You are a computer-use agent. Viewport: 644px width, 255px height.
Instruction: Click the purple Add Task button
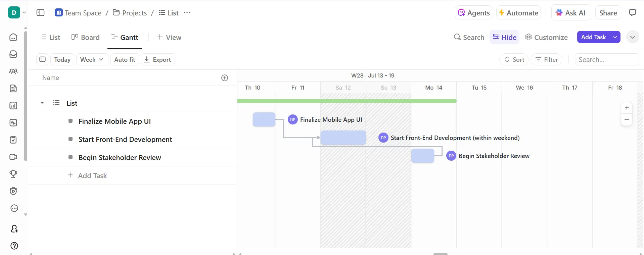[593, 37]
